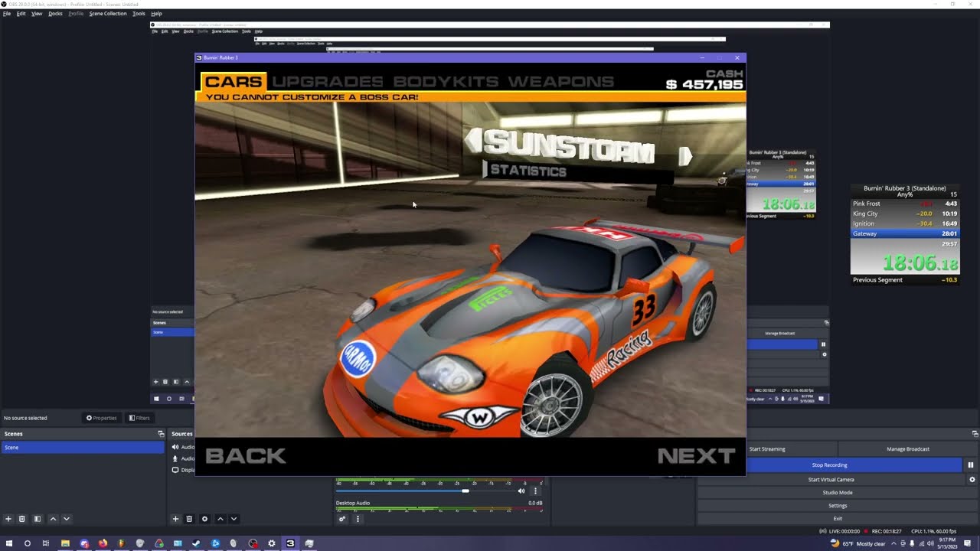The width and height of the screenshot is (980, 551).
Task: Enable Studio Mode in OBS controls
Action: click(838, 493)
